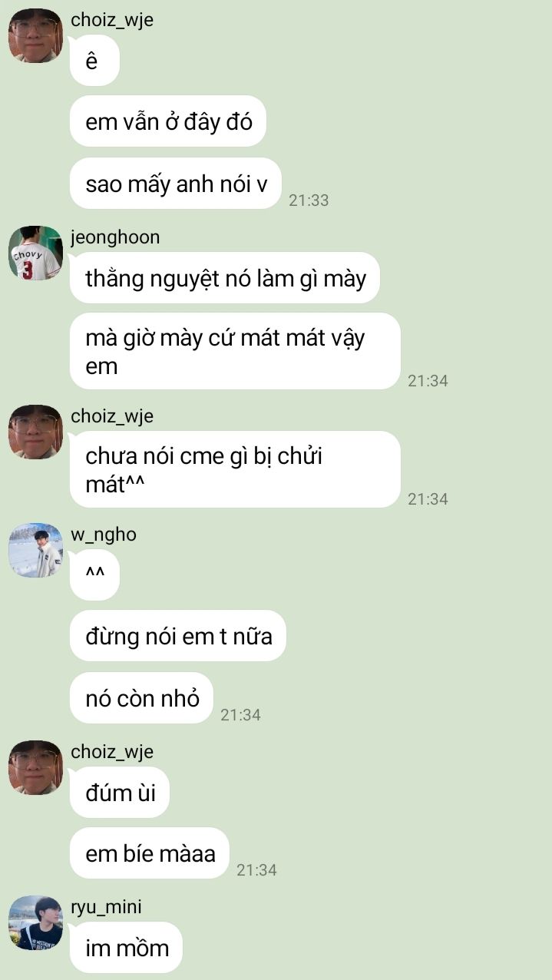Select 'thằng nguyệt nó làm gì mày' bubble
Viewport: 552px width, 980px height.
click(x=225, y=278)
